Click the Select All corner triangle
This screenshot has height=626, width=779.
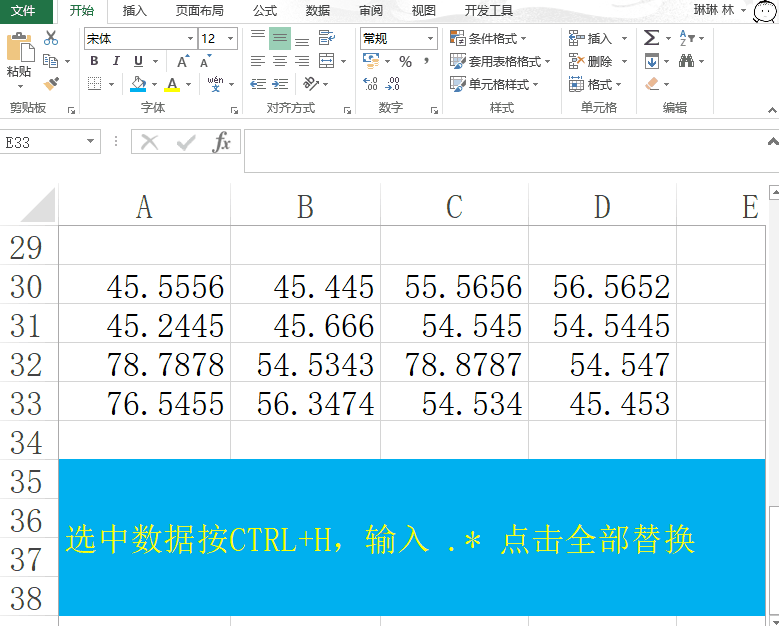pyautogui.click(x=37, y=206)
